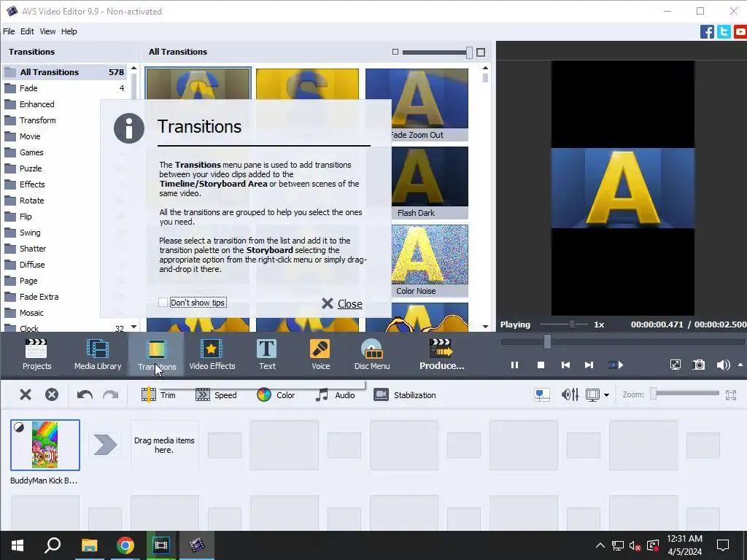Image resolution: width=747 pixels, height=560 pixels.
Task: Select the Games transitions folder
Action: tap(31, 152)
